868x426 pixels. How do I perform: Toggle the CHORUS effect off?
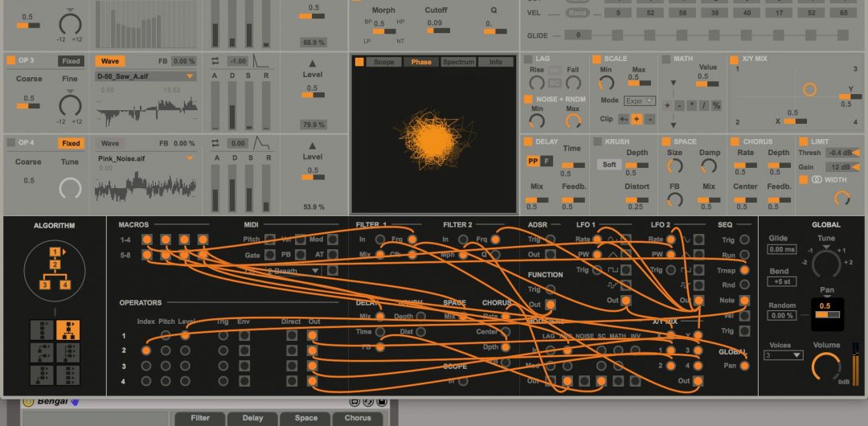coord(735,141)
